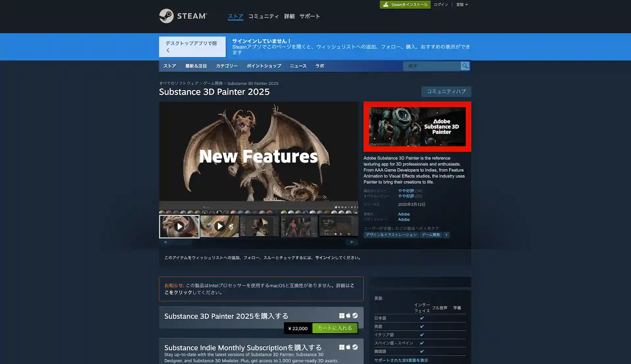Select the fifth screenshot thumbnail
This screenshot has width=631, height=364.
point(339,226)
